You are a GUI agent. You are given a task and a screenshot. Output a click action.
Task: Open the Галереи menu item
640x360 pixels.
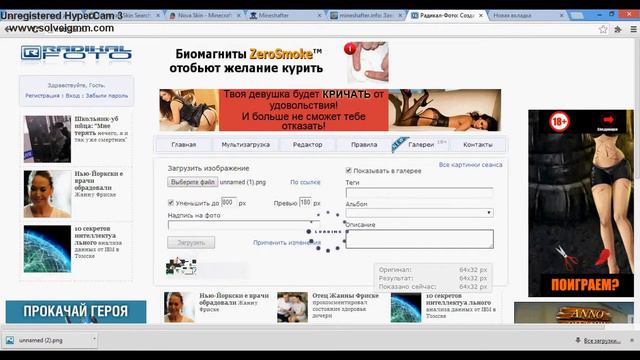(x=421, y=144)
